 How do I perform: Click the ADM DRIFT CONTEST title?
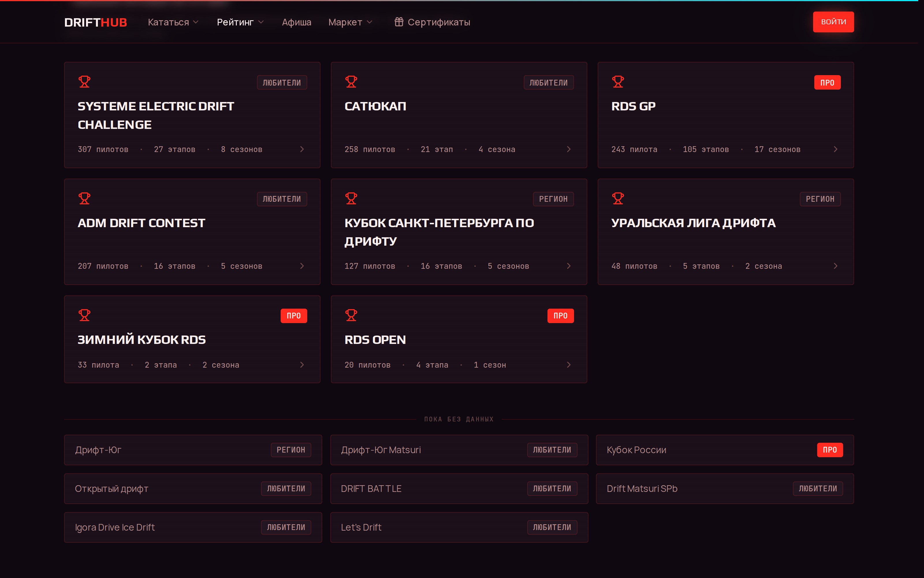[141, 223]
